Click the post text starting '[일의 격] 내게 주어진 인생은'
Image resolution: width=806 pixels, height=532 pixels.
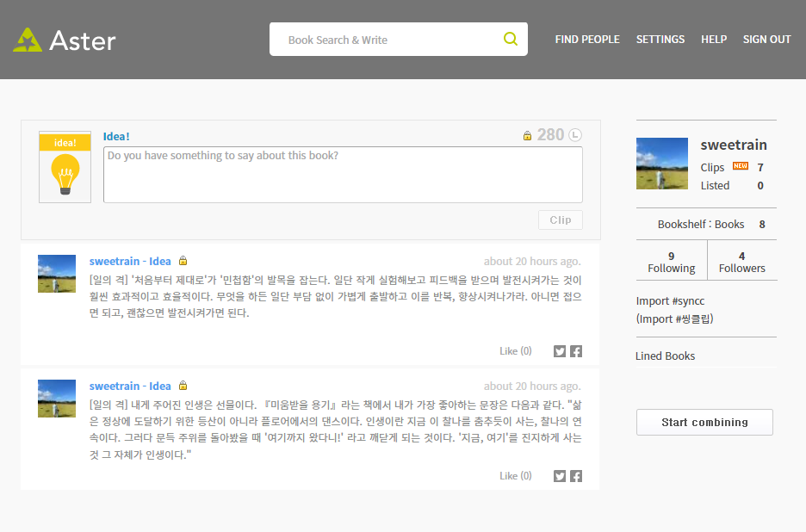[335, 430]
